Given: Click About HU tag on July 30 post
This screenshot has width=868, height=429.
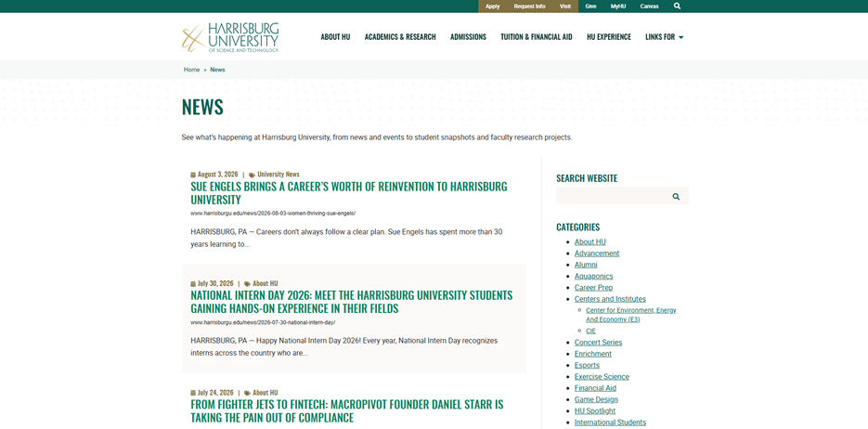Looking at the screenshot, I should coord(266,283).
